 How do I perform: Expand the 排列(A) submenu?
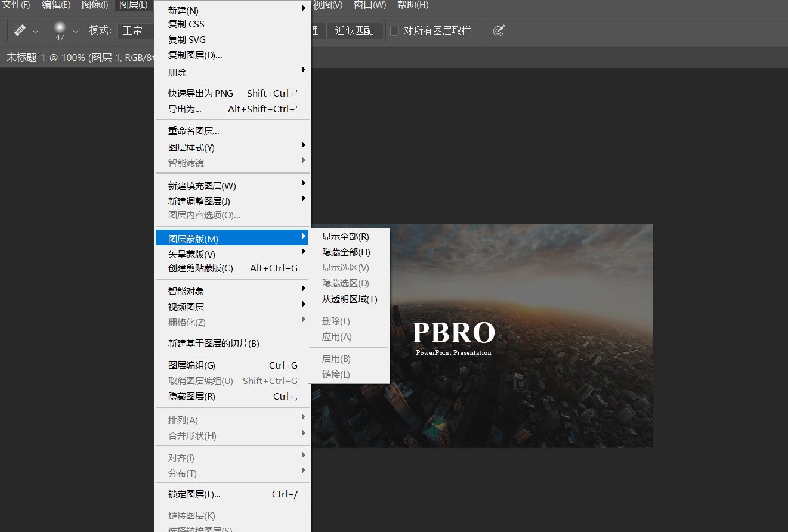pos(183,420)
